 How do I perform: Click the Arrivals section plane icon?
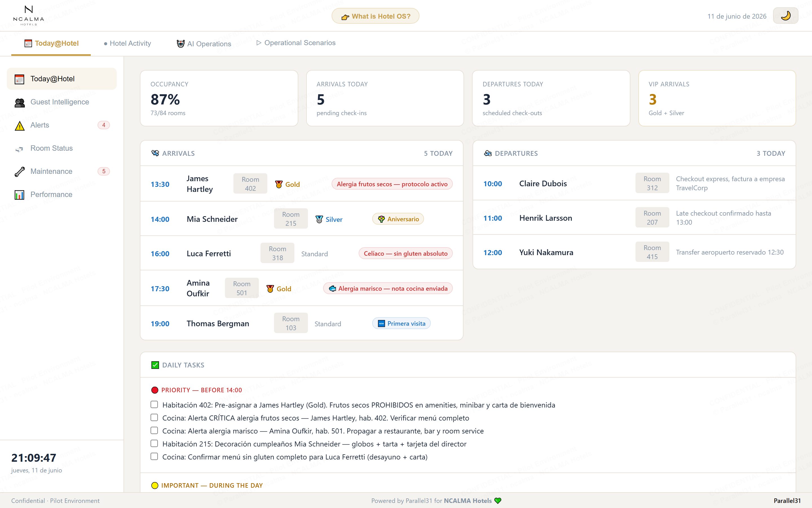pos(155,153)
